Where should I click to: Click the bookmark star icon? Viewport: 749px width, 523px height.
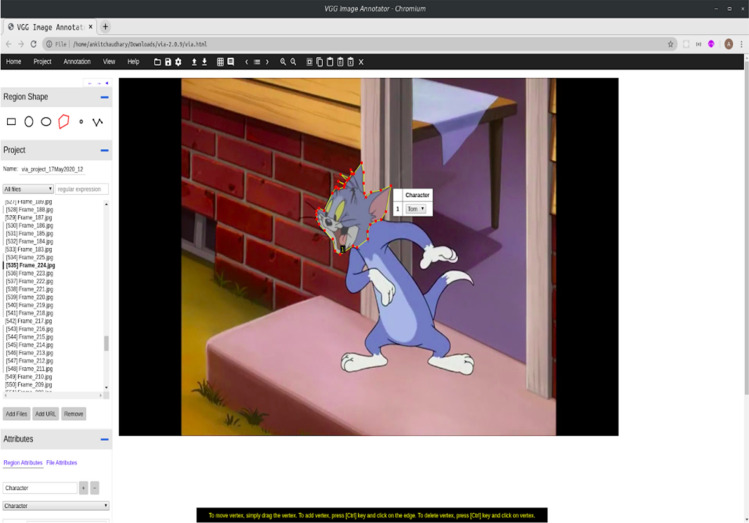[x=670, y=44]
